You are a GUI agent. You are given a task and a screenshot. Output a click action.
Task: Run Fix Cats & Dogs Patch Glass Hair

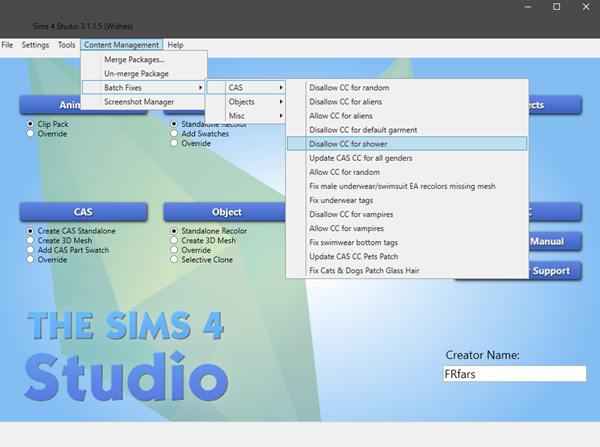click(407, 271)
